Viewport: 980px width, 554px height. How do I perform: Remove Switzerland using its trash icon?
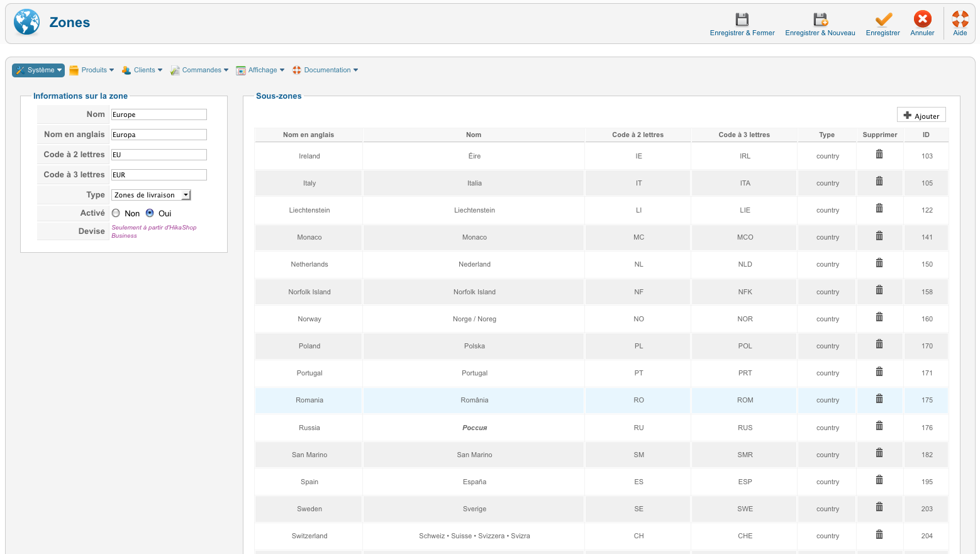pos(879,535)
